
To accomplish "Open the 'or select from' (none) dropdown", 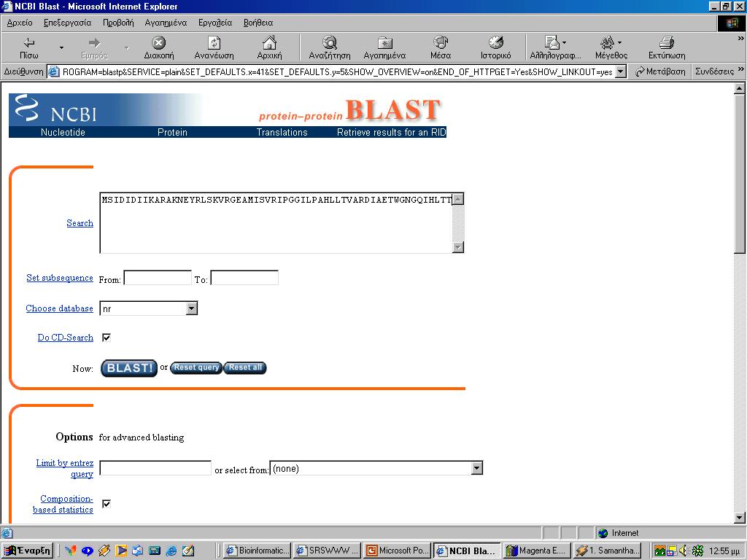I will click(x=476, y=469).
